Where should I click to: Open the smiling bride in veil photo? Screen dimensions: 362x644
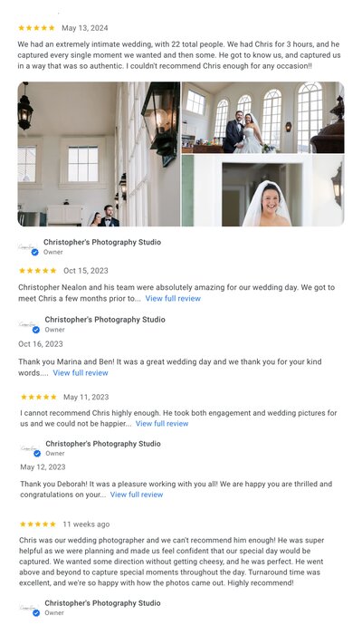263,190
